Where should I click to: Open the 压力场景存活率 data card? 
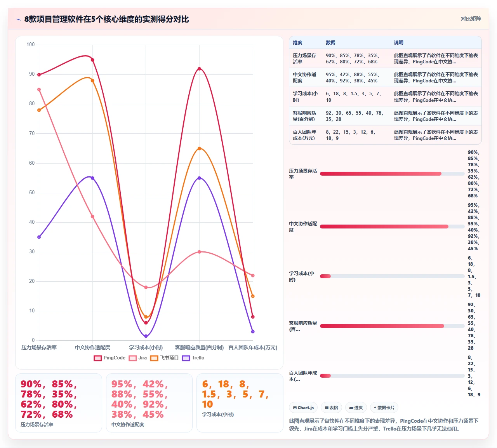(x=59, y=403)
